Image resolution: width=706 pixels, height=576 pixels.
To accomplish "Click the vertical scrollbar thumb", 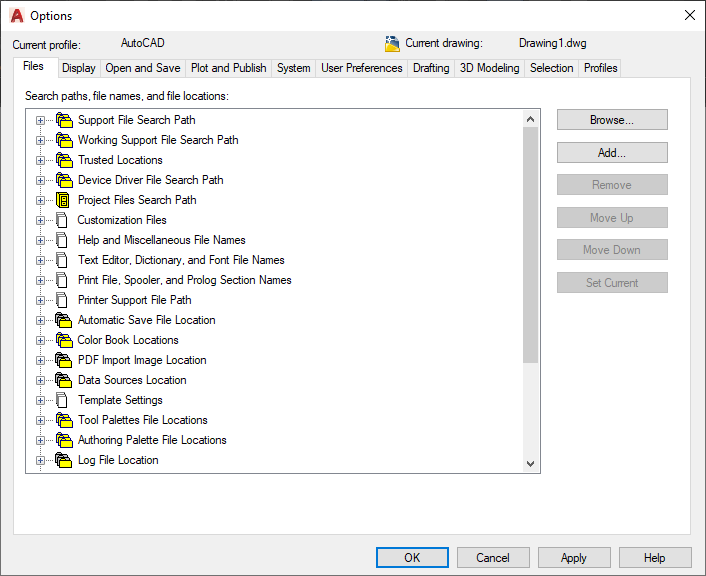I will pyautogui.click(x=530, y=245).
